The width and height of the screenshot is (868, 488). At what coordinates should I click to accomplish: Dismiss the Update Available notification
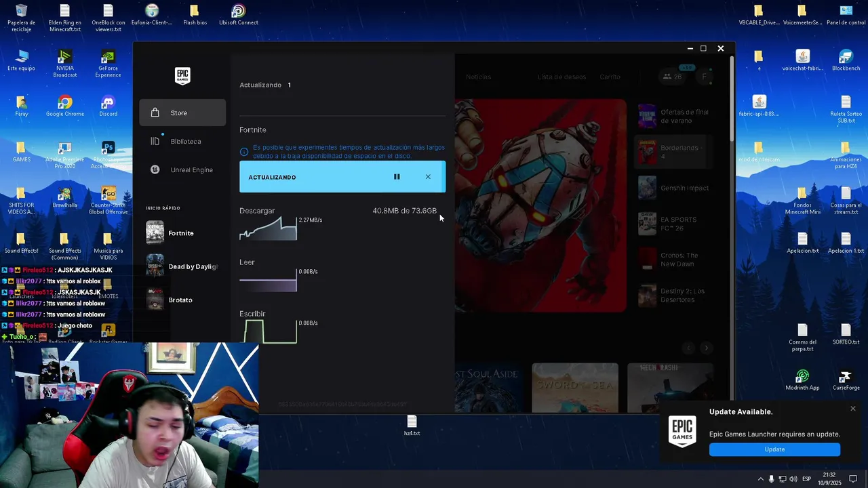click(853, 409)
